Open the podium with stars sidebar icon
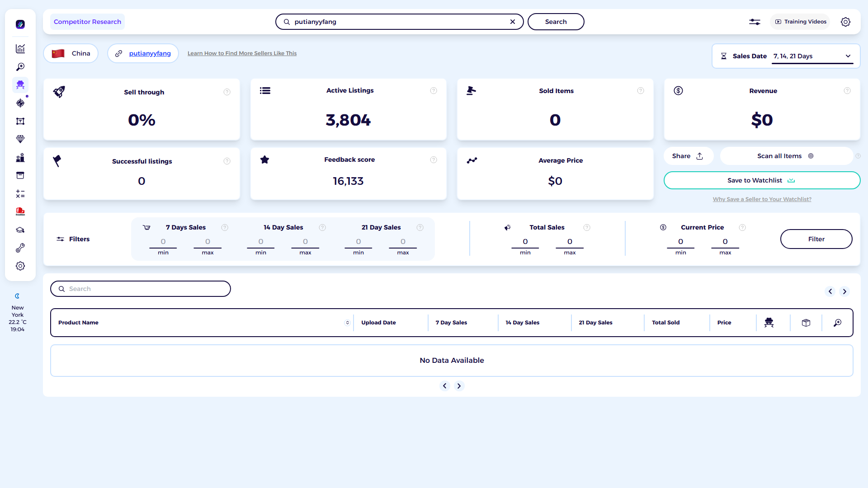The image size is (868, 488). (x=20, y=158)
